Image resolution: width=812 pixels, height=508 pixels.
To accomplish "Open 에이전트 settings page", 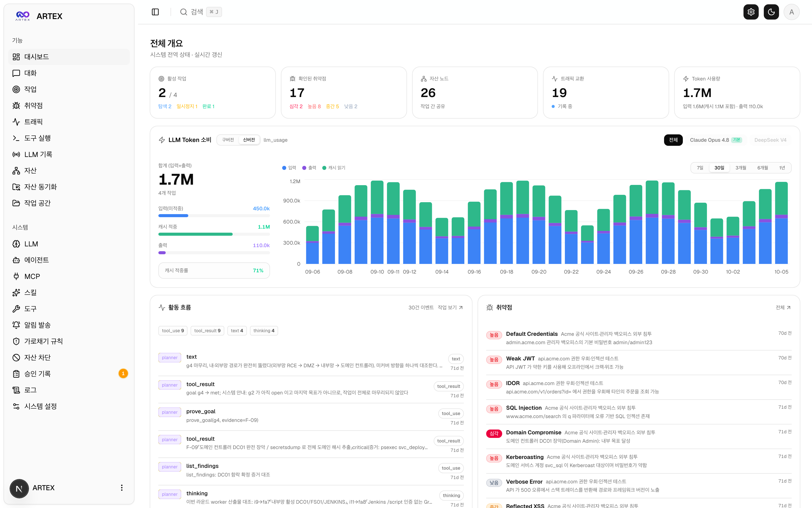I will tap(69, 260).
